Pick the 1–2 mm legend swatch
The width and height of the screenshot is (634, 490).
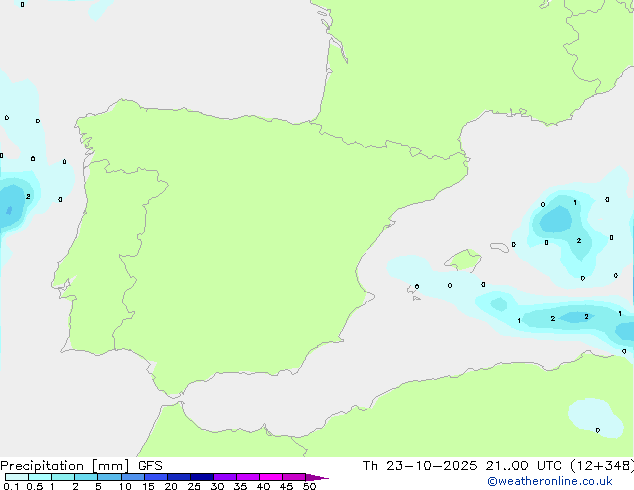coord(63,477)
